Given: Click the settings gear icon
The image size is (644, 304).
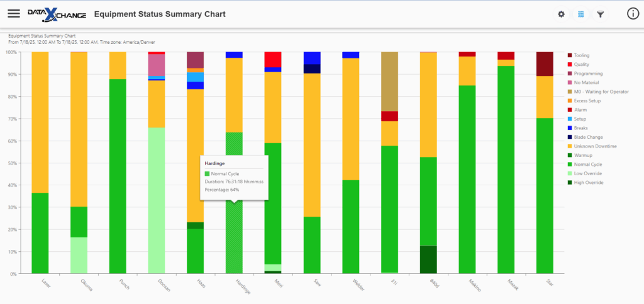Looking at the screenshot, I should [x=561, y=14].
